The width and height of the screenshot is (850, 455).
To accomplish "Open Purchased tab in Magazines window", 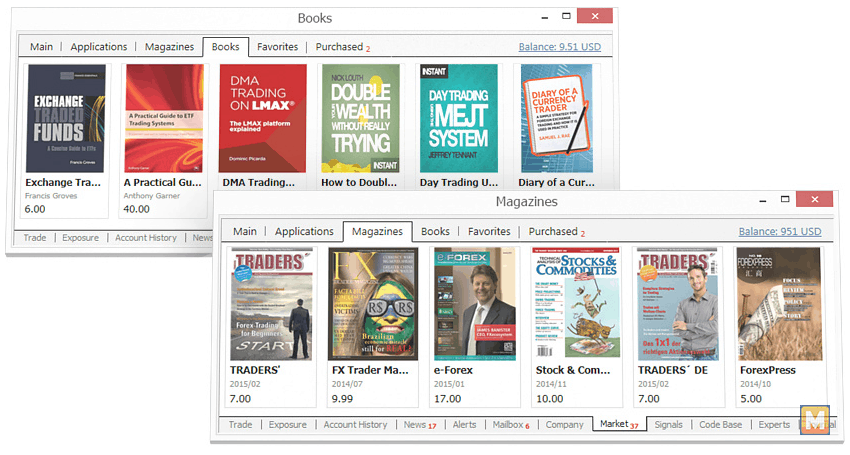I will (556, 232).
